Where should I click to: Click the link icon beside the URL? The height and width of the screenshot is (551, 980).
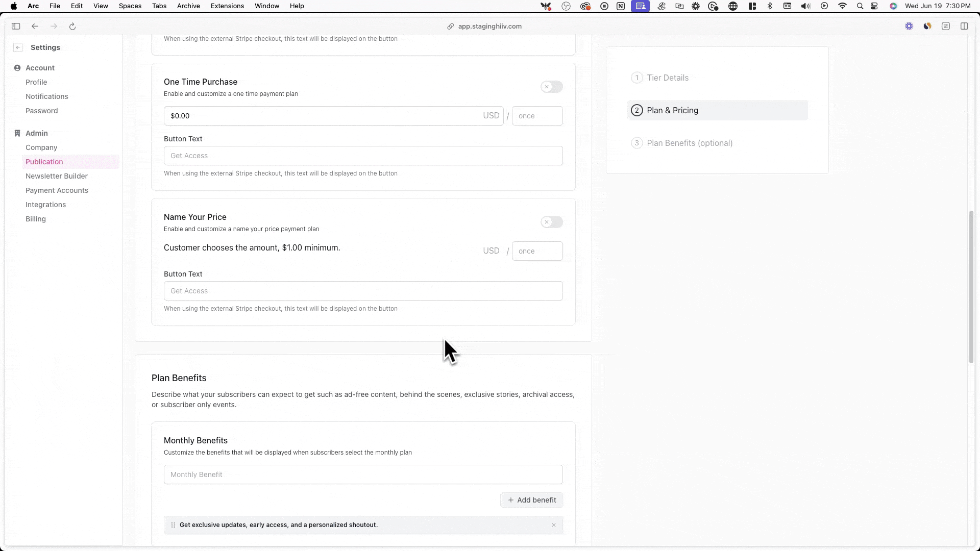(x=451, y=27)
